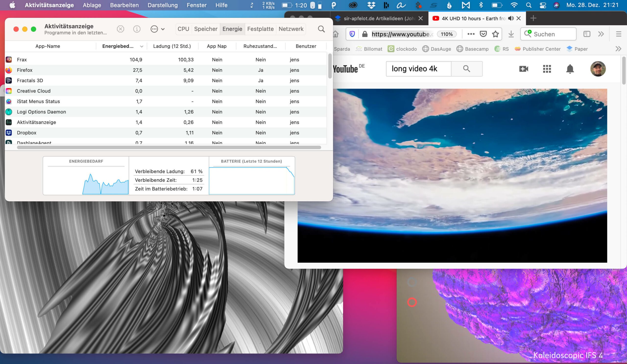
Task: Select the Firefox process row
Action: [166, 70]
